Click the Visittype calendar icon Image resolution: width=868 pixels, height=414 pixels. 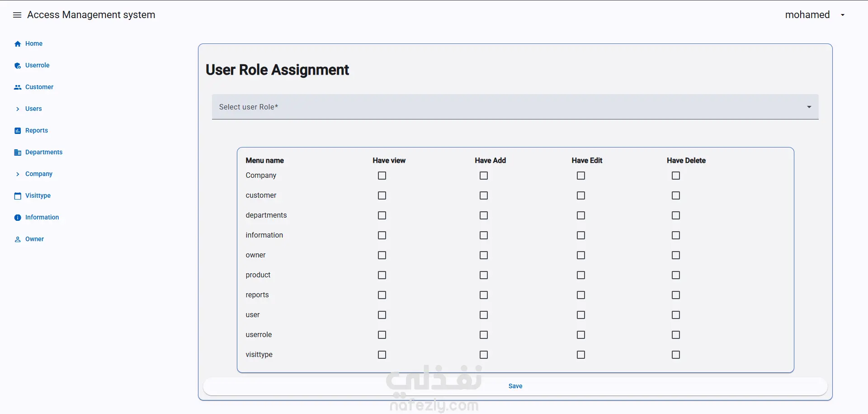pos(18,196)
